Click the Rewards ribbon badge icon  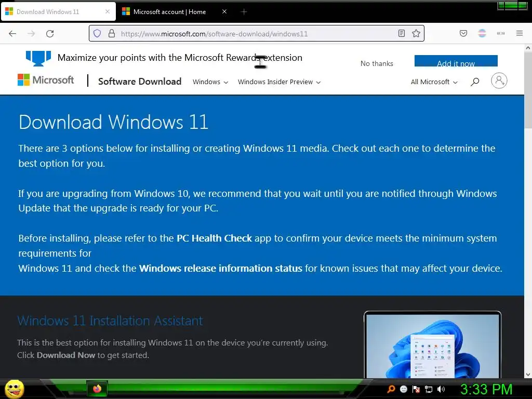pos(38,58)
